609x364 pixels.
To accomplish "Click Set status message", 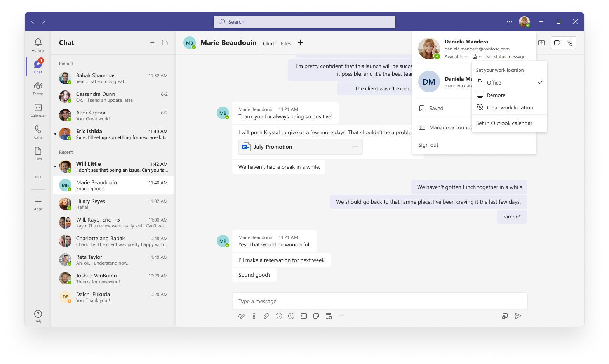I will click(506, 57).
